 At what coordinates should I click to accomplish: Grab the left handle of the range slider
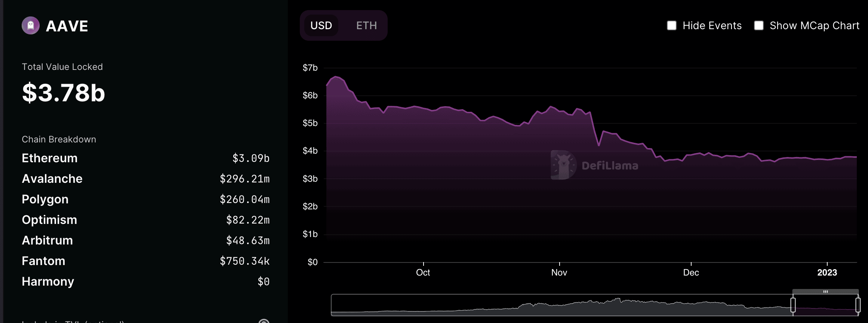tap(793, 305)
